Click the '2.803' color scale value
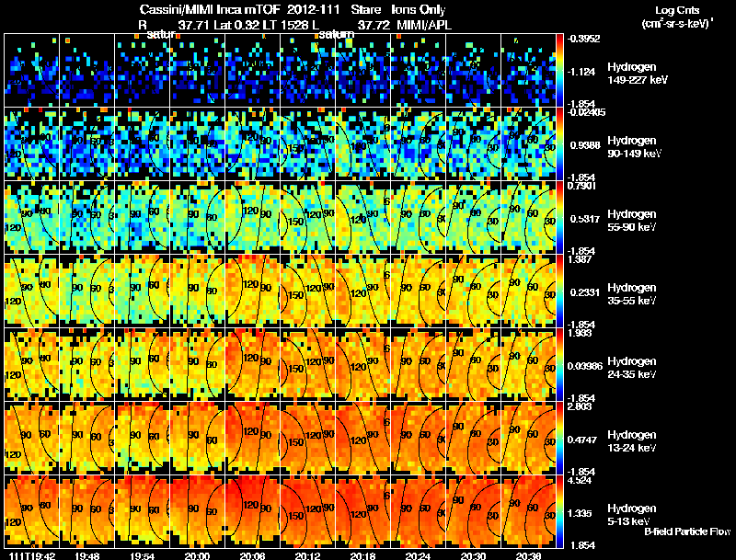Image resolution: width=736 pixels, height=560 pixels. [581, 406]
